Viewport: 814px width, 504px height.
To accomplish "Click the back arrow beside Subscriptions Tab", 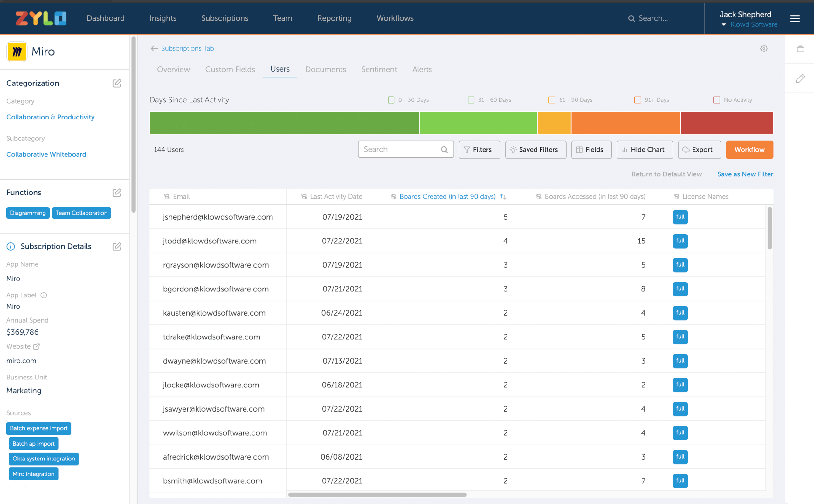I will 154,48.
